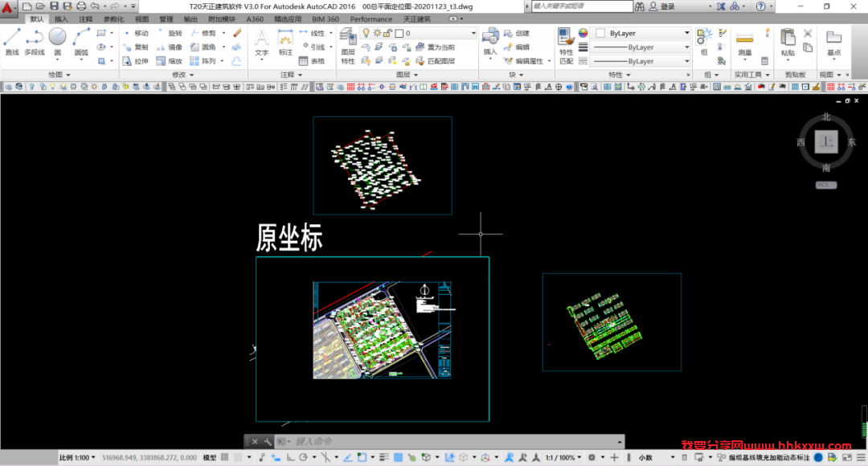Select the Dimension (标注) tool
868x466 pixels.
(285, 43)
